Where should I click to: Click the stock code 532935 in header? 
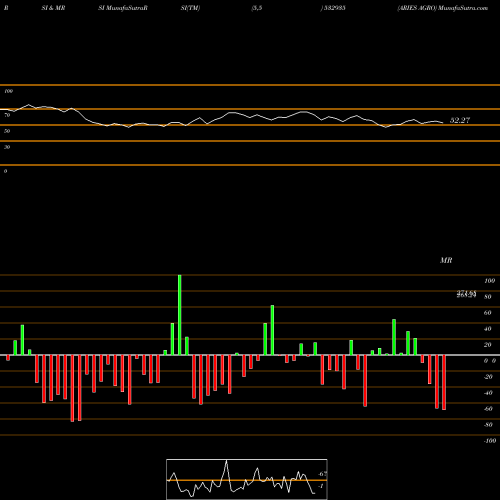click(x=334, y=8)
